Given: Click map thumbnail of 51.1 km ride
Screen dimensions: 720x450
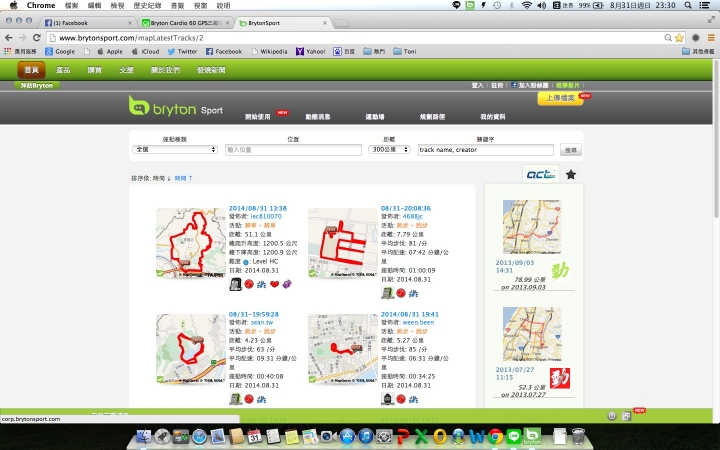Looking at the screenshot, I should [x=191, y=243].
